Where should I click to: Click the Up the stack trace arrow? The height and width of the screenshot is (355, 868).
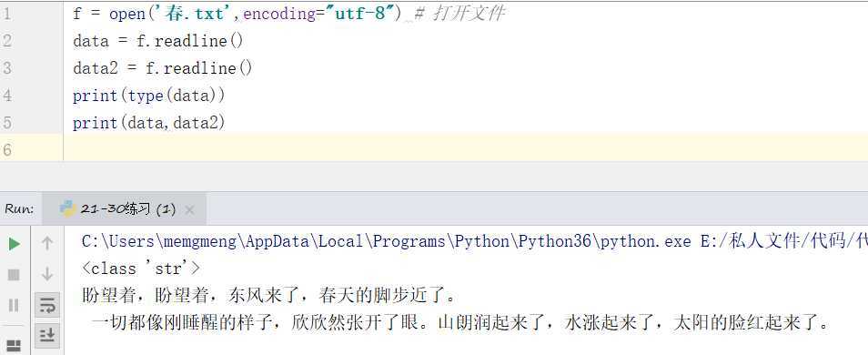pos(47,243)
